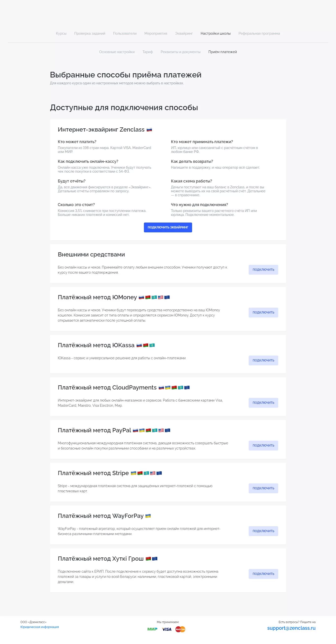The image size is (336, 644).
Task: Open the Эквайринг navigation tab
Action: 184,33
